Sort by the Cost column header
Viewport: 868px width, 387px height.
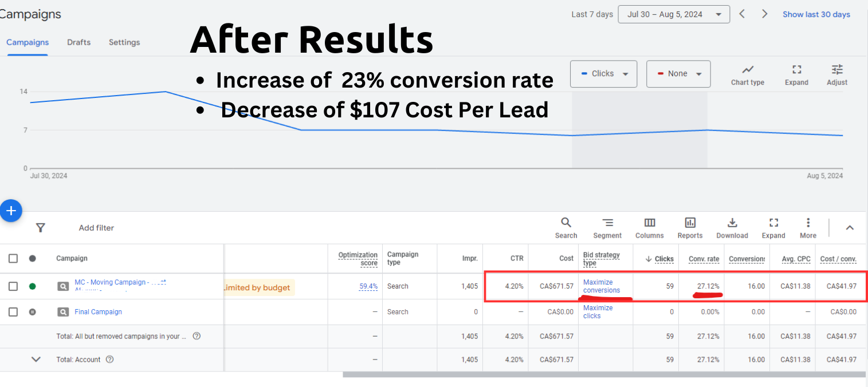(x=566, y=259)
